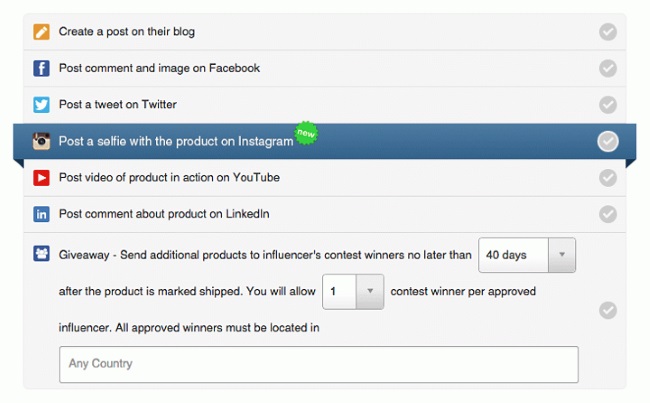The image size is (650, 403).
Task: Click the Instagram camera icon
Action: (41, 141)
